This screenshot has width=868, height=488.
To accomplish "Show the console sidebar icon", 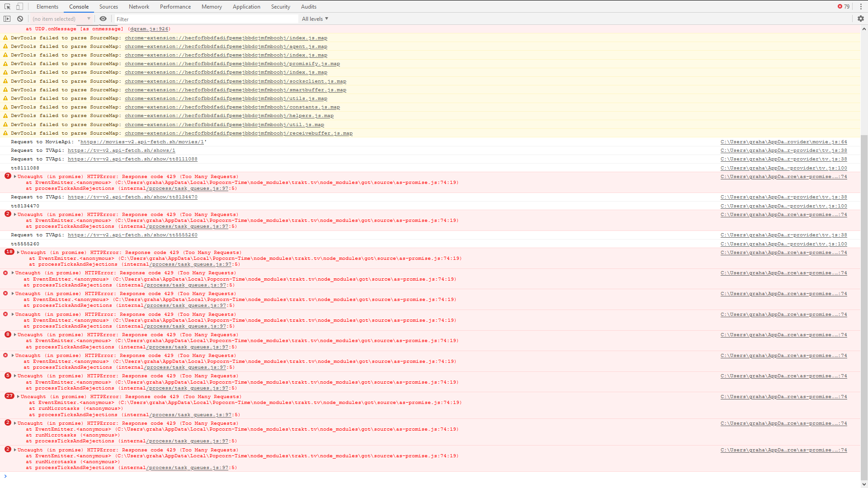I will click(x=7, y=19).
